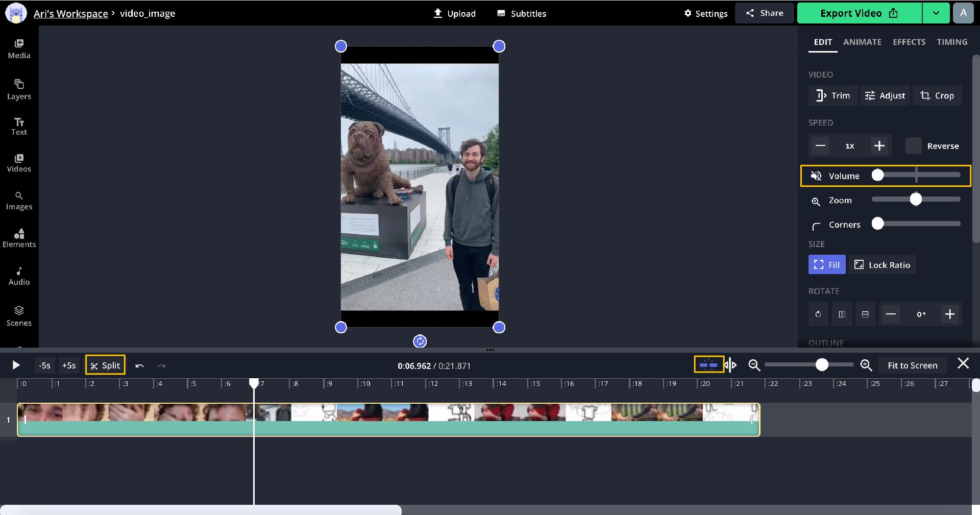Click the Zoom slider handle
Viewport: 980px width, 515px height.
916,200
